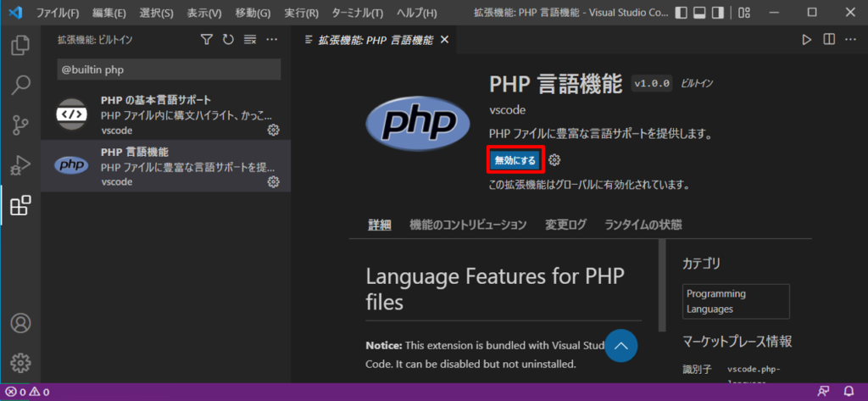This screenshot has width=868, height=401.
Task: Click manage gear beside 無効にする button
Action: click(x=554, y=160)
